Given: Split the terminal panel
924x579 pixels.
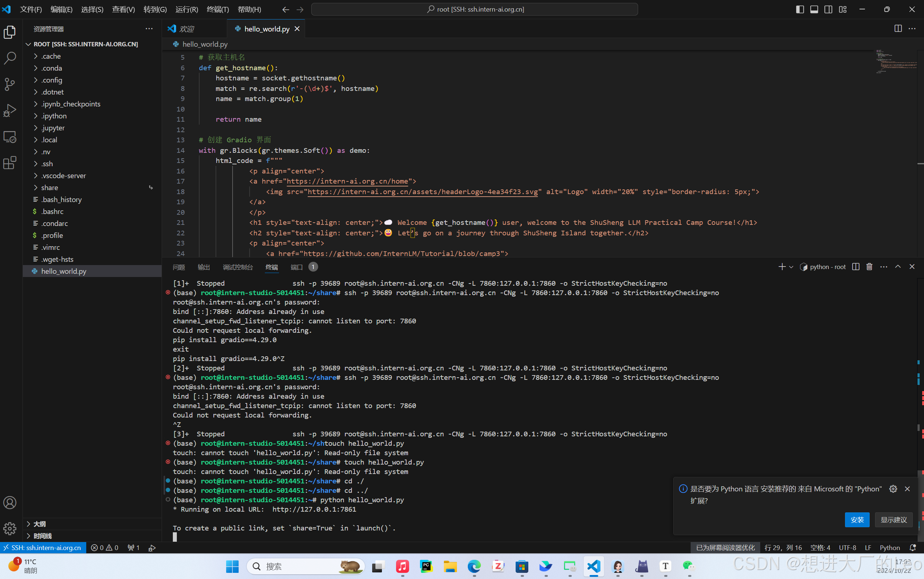Looking at the screenshot, I should pyautogui.click(x=856, y=267).
